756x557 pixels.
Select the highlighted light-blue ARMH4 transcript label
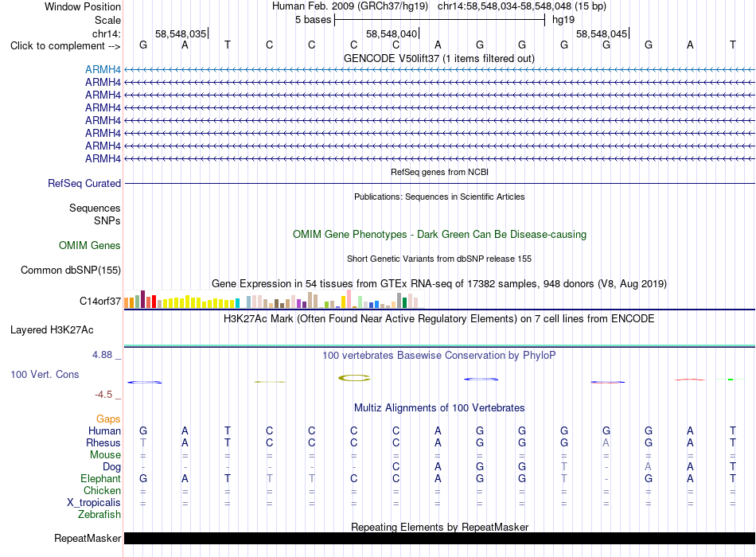click(x=103, y=69)
